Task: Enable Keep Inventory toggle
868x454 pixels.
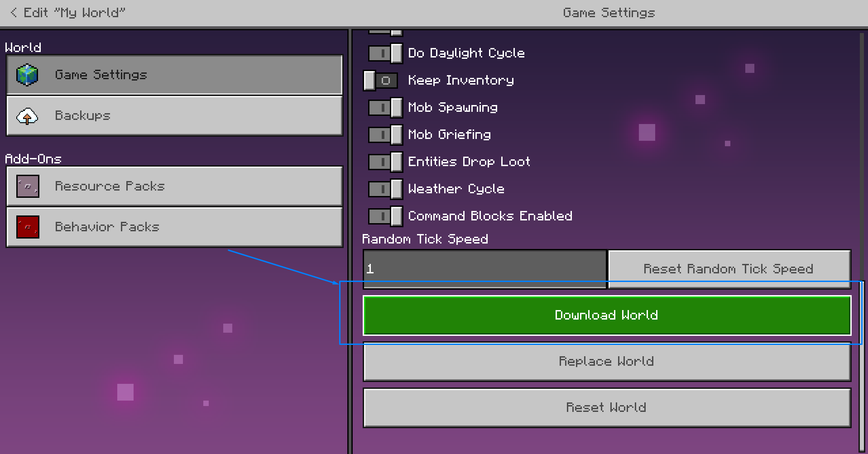Action: tap(381, 81)
